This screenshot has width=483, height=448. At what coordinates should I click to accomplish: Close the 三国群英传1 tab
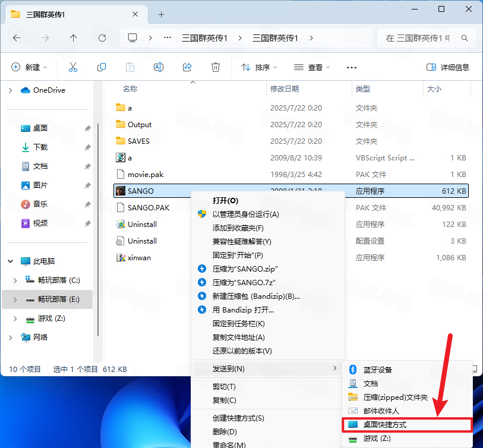(x=135, y=14)
